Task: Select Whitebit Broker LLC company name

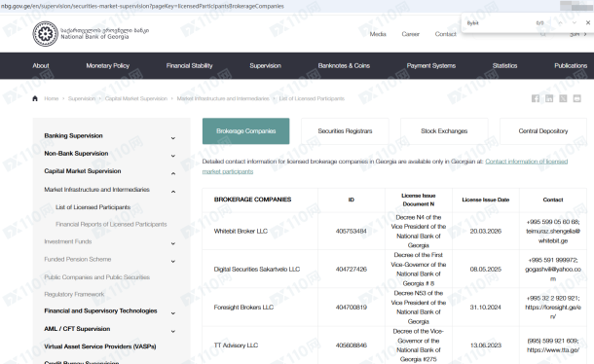Action: tap(241, 231)
